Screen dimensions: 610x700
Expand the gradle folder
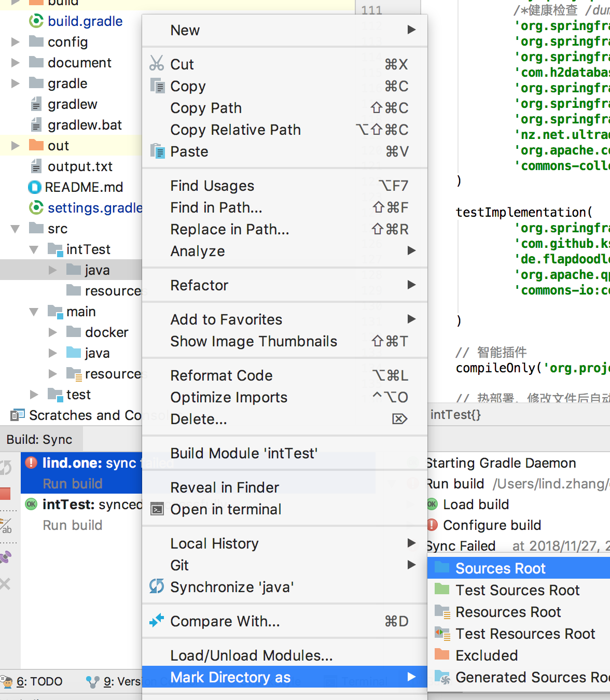pyautogui.click(x=16, y=83)
